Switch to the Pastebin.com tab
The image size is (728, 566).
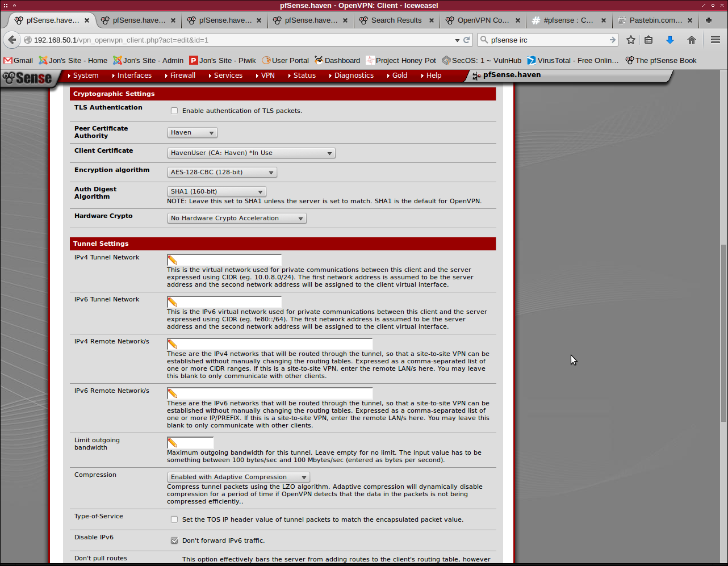[655, 20]
